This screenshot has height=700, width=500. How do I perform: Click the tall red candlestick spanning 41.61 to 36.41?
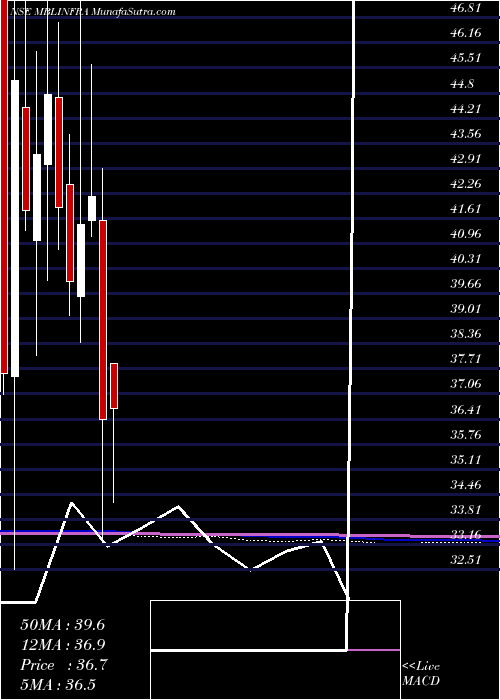click(103, 320)
